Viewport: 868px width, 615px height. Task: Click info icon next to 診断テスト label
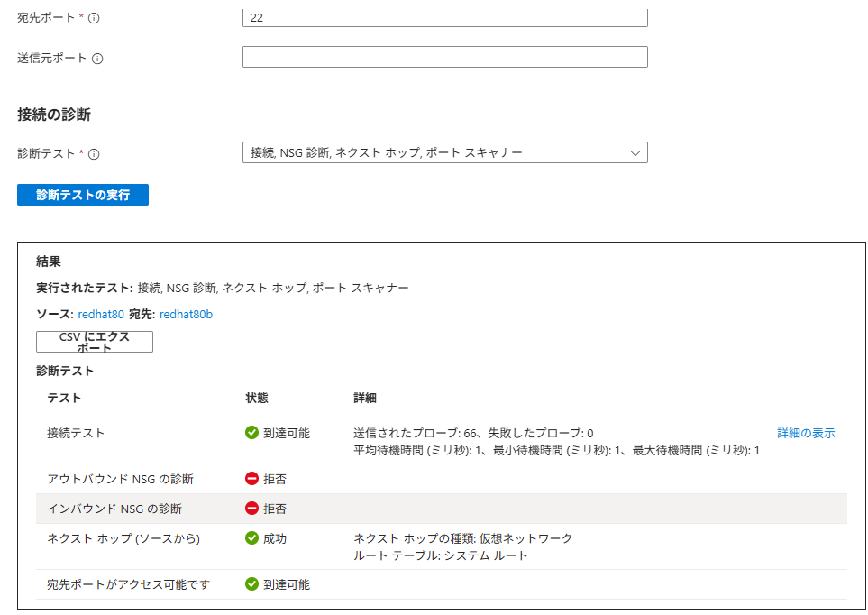94,154
